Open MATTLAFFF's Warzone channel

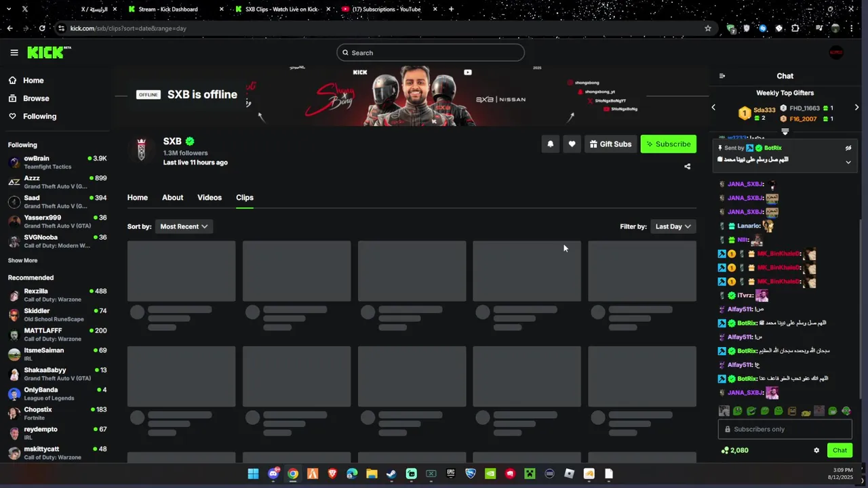(x=58, y=334)
